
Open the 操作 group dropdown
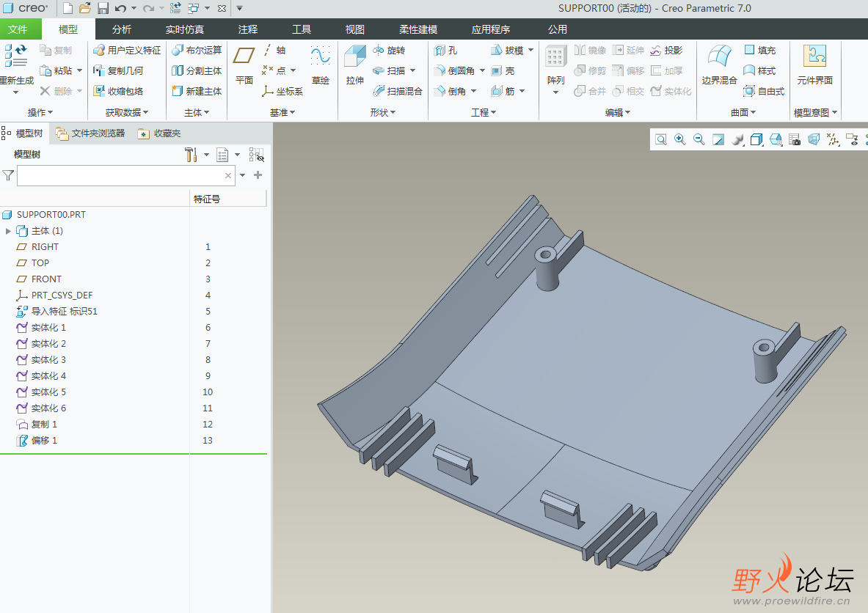(40, 113)
